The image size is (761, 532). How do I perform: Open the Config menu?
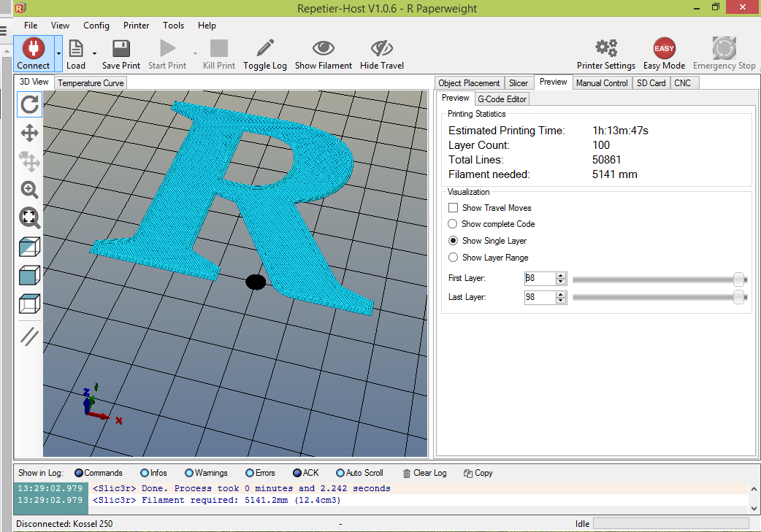[x=96, y=26]
